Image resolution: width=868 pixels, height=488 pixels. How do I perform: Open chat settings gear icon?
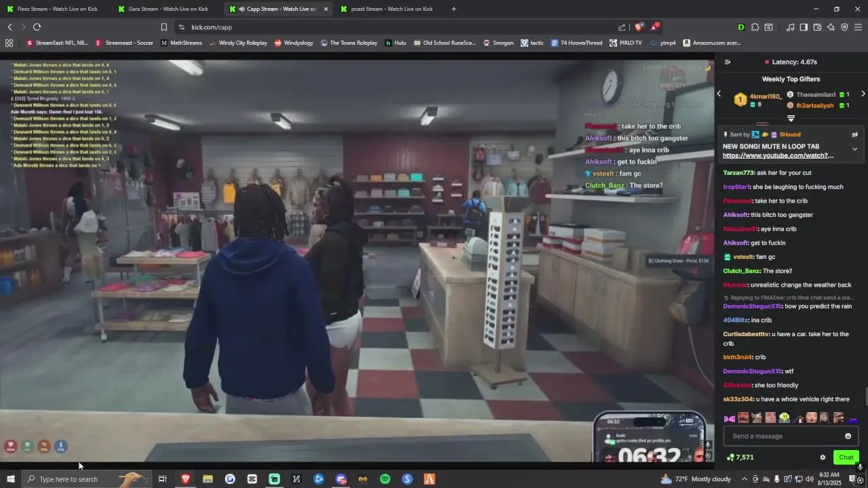point(823,457)
